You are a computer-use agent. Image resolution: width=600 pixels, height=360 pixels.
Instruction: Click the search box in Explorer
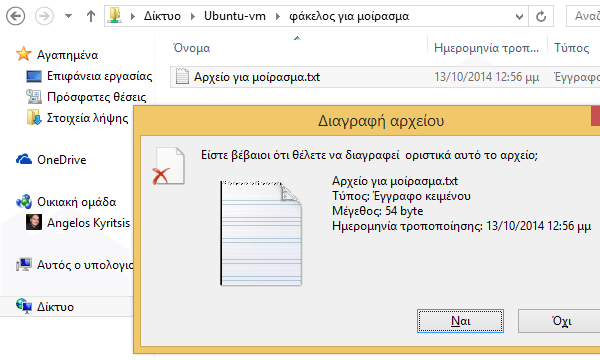coord(583,16)
